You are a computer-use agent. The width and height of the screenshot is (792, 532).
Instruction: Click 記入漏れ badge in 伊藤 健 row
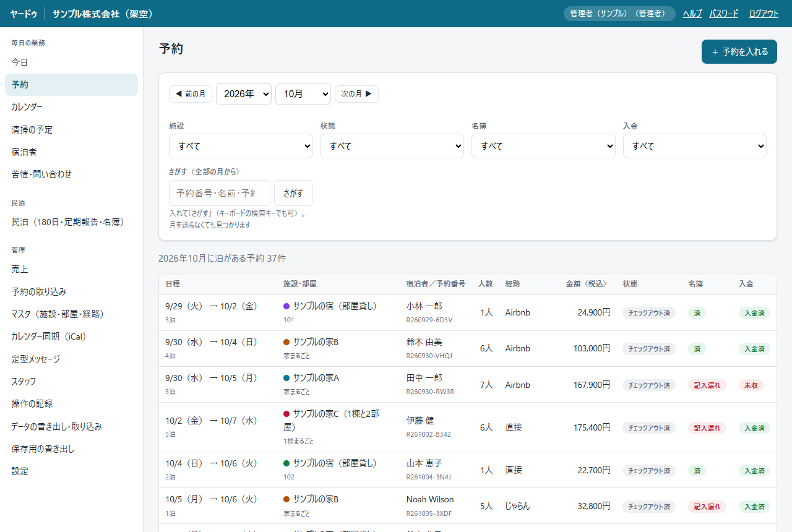707,427
